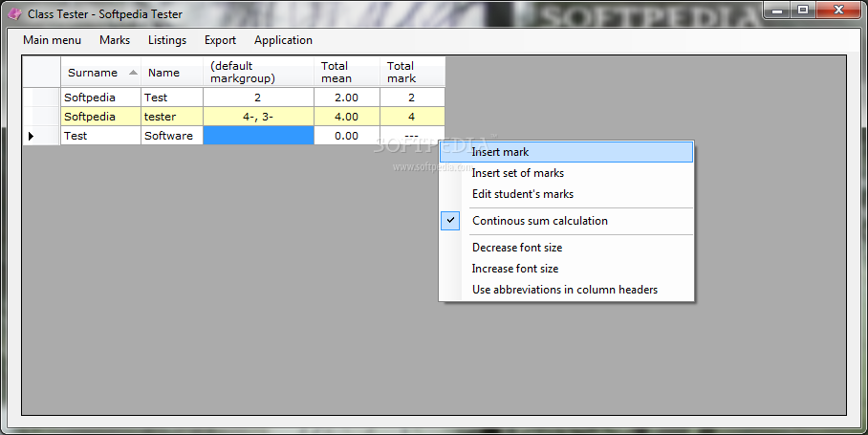Viewport: 868px width, 435px height.
Task: Select the Total mark cell in the tester row
Action: [x=412, y=117]
